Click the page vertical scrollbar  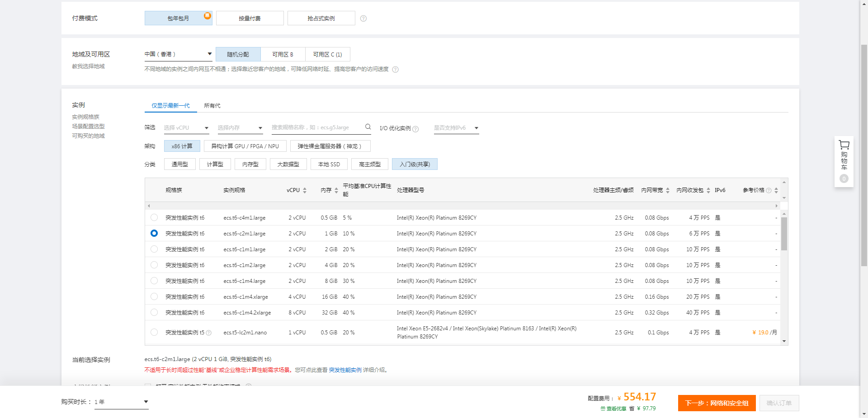pos(864,156)
